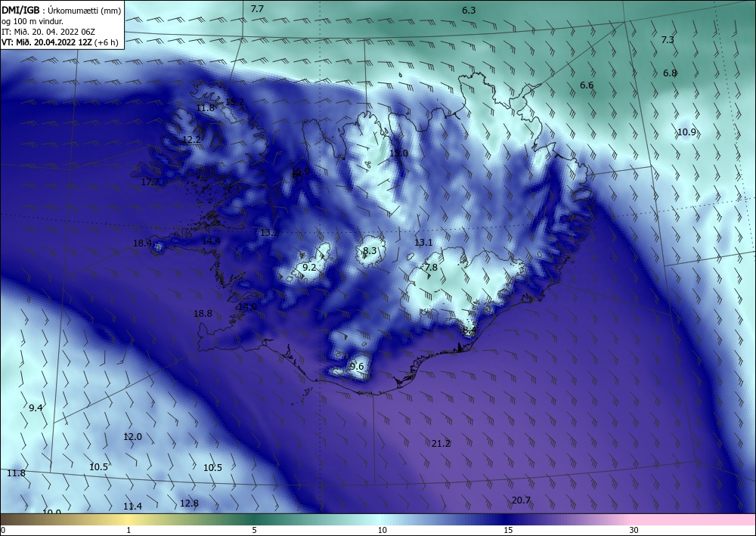Click the 9.2 value on the glacier
This screenshot has width=756, height=536.
coord(309,267)
